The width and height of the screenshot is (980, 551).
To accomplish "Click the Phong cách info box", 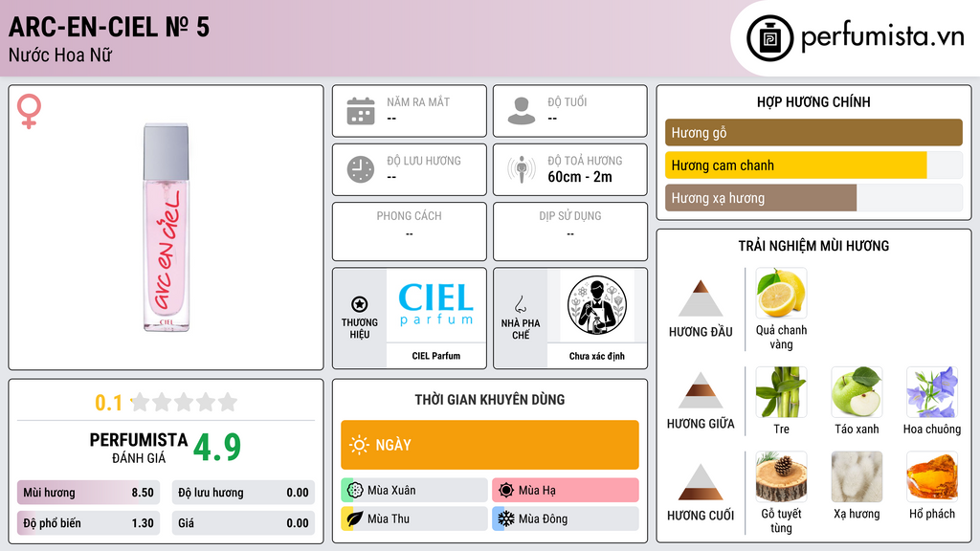I will point(410,231).
